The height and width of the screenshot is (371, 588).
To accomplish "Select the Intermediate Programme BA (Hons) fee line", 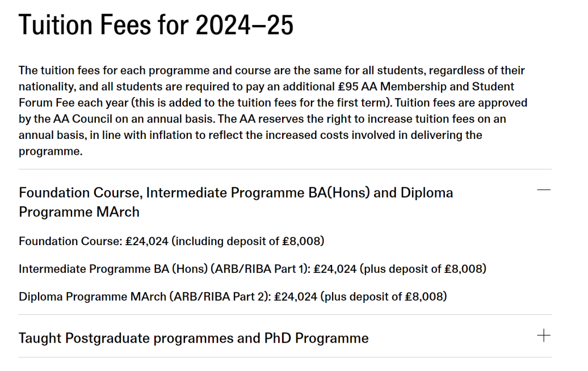I will pos(252,269).
